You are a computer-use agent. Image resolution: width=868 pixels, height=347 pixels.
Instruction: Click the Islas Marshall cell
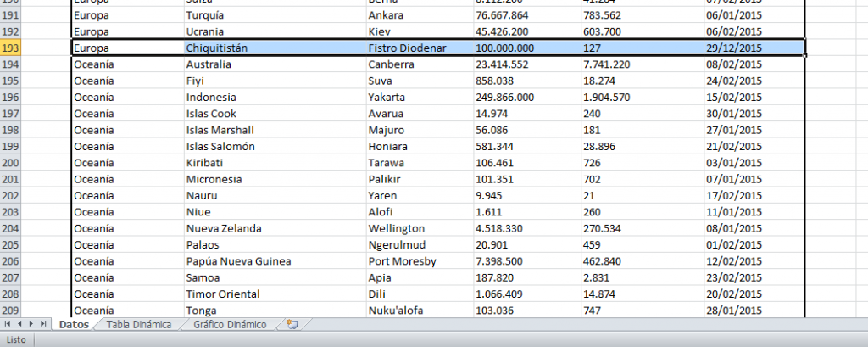pyautogui.click(x=275, y=131)
